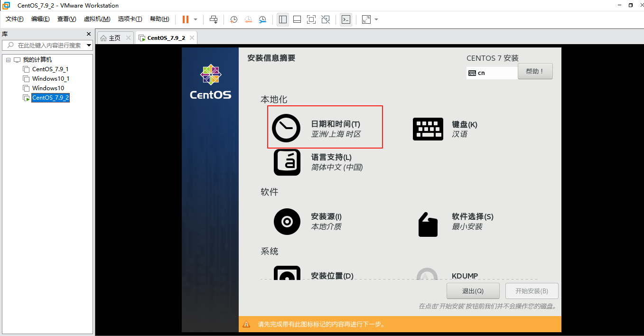This screenshot has height=336, width=644.
Task: Open 日期和时间(T) clock icon
Action: [x=286, y=128]
